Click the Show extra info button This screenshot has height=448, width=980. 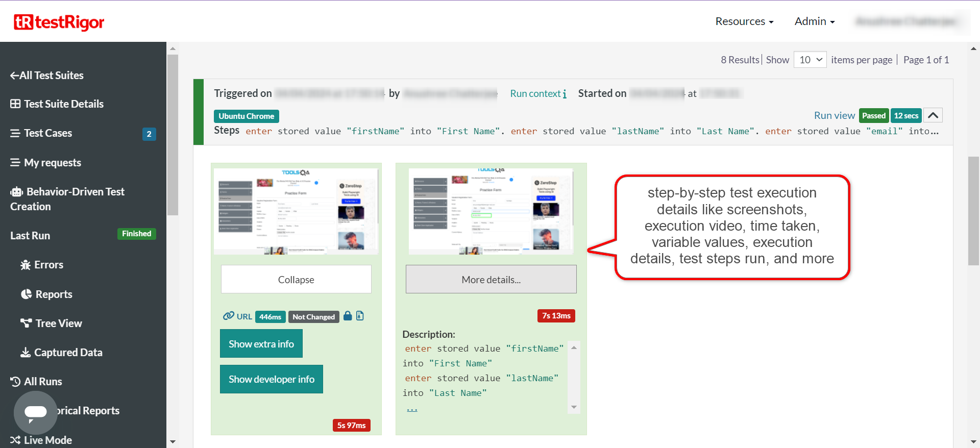tap(261, 343)
